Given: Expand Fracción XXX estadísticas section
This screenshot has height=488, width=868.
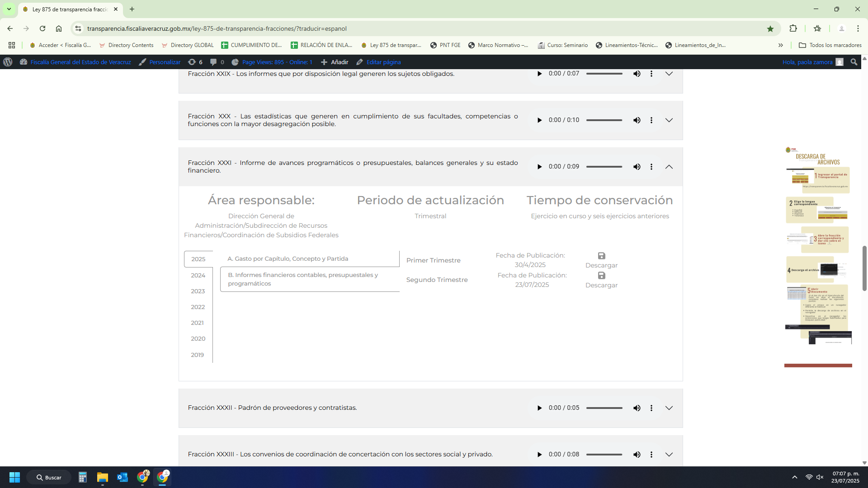Looking at the screenshot, I should 669,120.
